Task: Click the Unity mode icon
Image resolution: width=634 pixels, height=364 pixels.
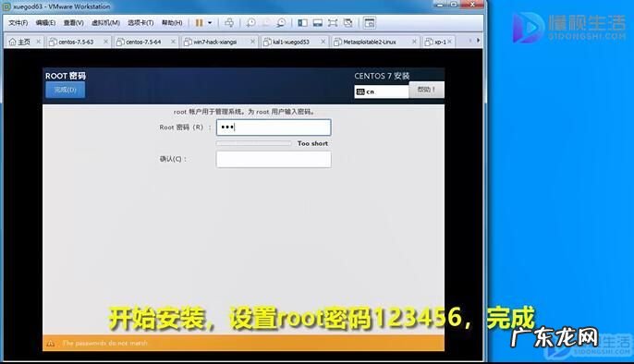Action: (348, 23)
